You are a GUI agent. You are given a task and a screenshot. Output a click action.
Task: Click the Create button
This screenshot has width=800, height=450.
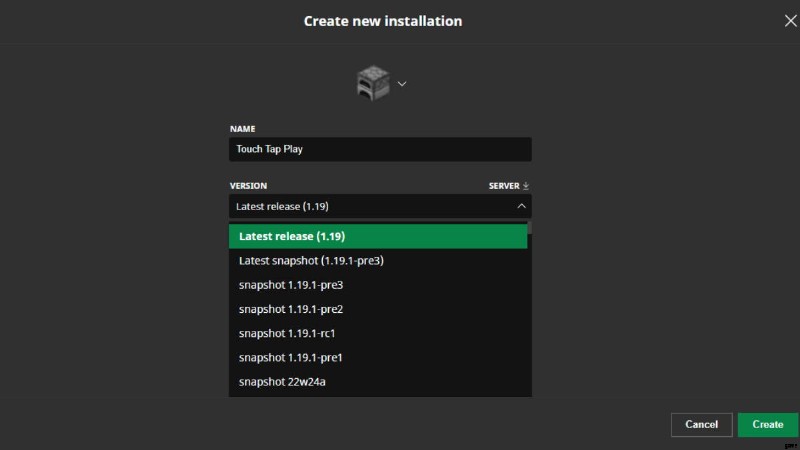click(x=767, y=424)
